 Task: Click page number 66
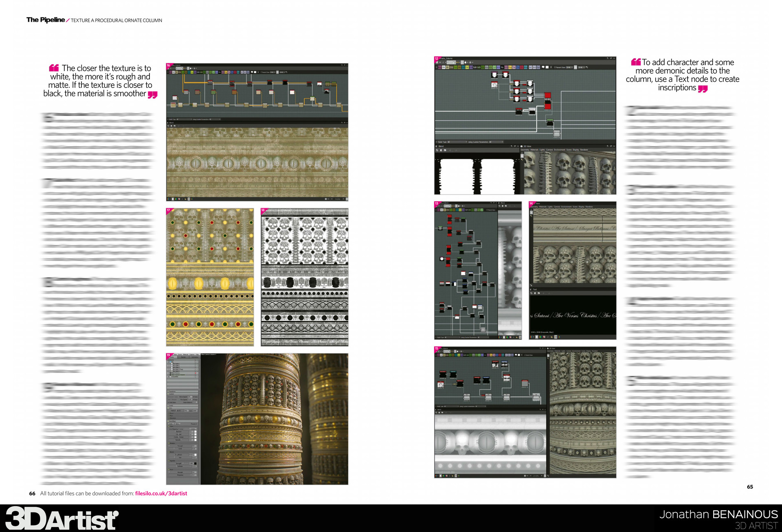[32, 493]
